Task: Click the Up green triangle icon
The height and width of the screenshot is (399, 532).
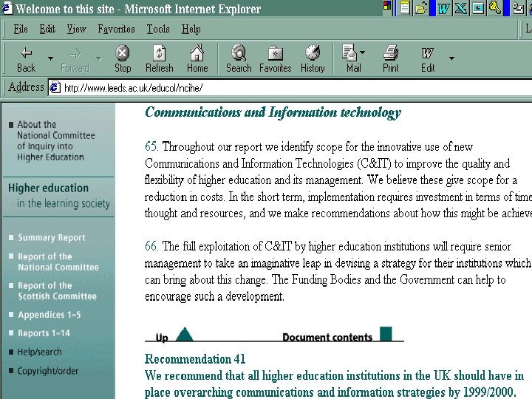Action: (185, 334)
